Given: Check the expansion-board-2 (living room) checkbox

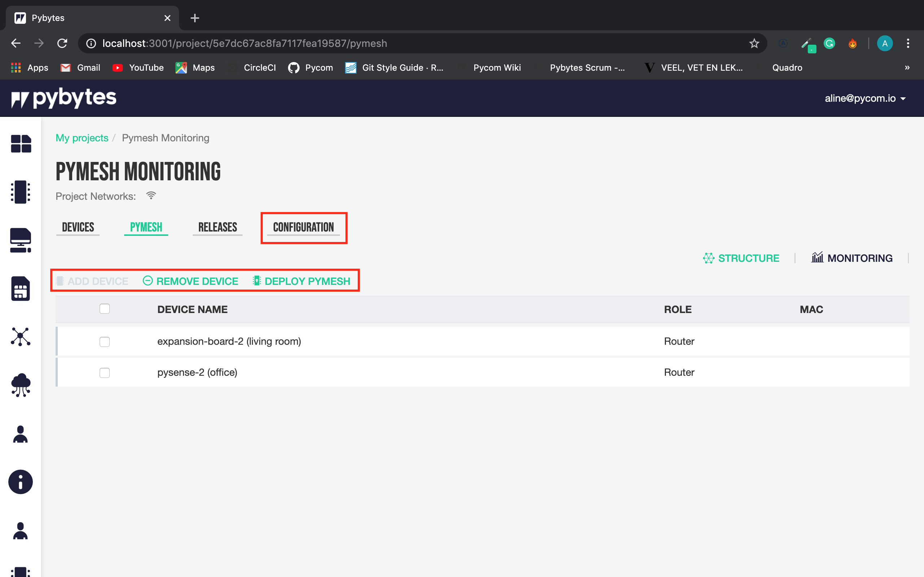Looking at the screenshot, I should coord(105,342).
